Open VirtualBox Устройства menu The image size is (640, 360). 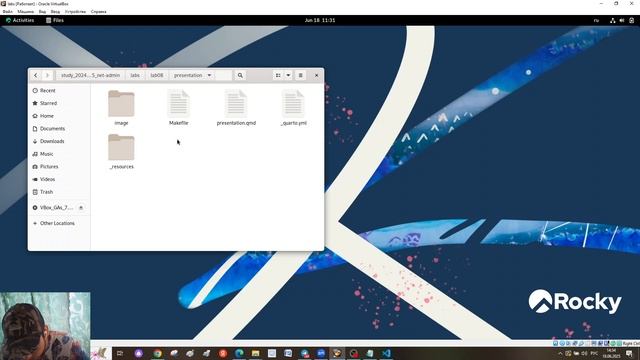click(76, 11)
